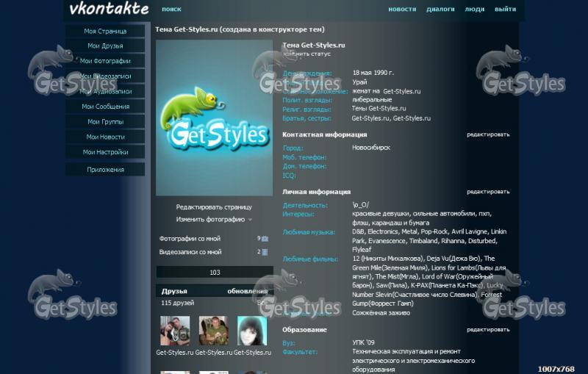Click редактировать next to Контактная информация
This screenshot has width=588, height=374.
click(x=488, y=134)
